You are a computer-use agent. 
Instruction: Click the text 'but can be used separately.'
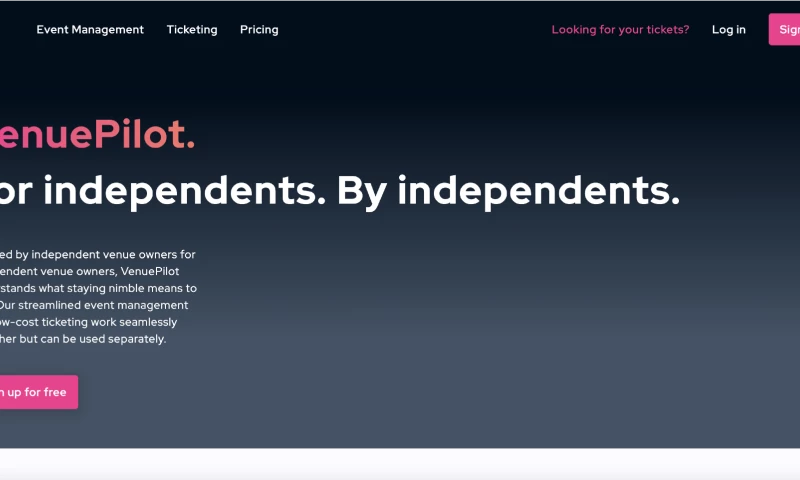92,339
